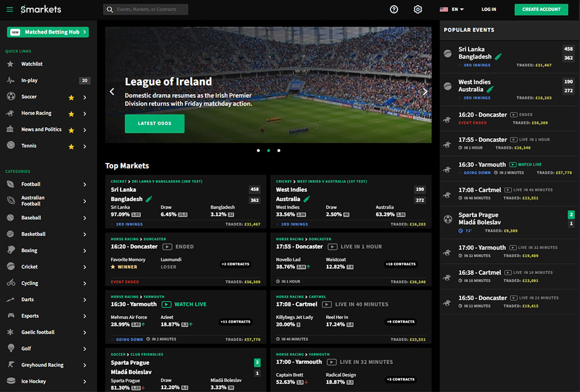
Task: Click the Cricket category icon
Action: [x=11, y=266]
